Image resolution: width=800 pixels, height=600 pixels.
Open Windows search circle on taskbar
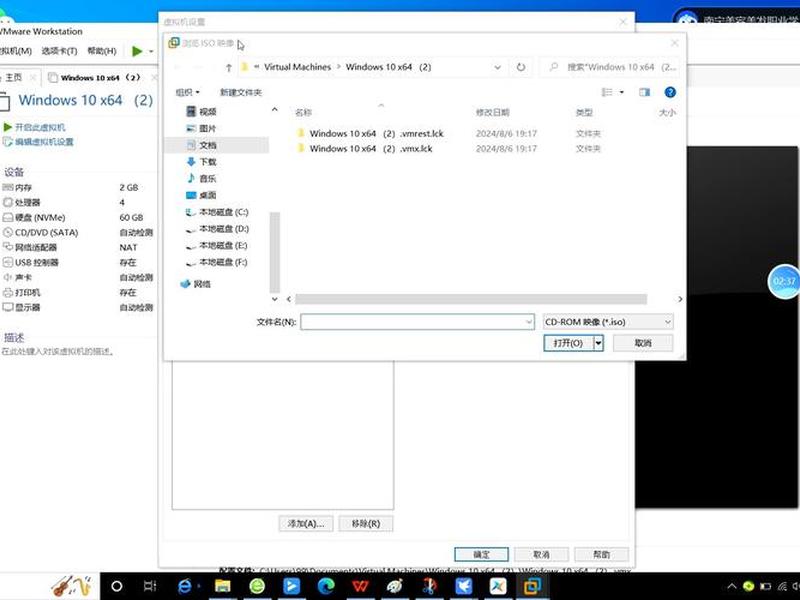click(x=116, y=586)
